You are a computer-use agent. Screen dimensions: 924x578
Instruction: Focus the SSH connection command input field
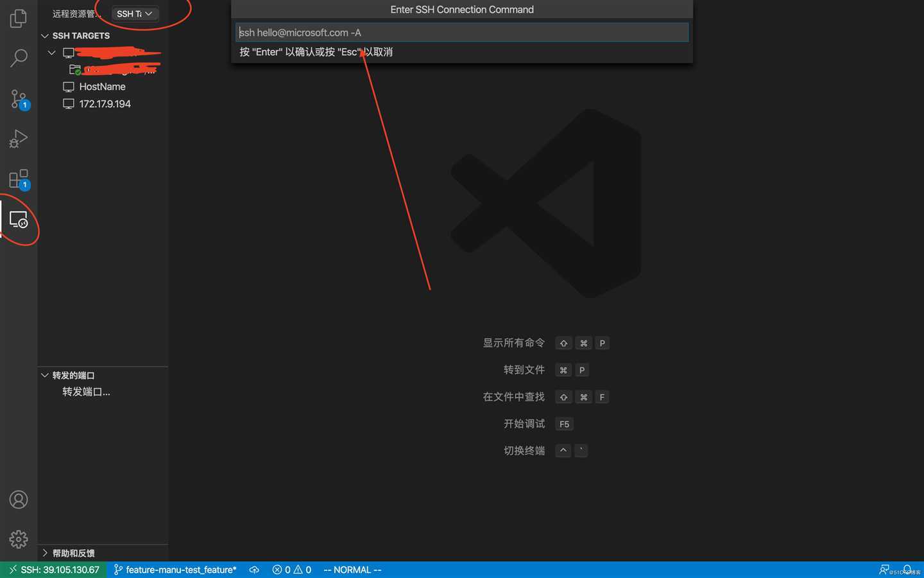[x=462, y=32]
